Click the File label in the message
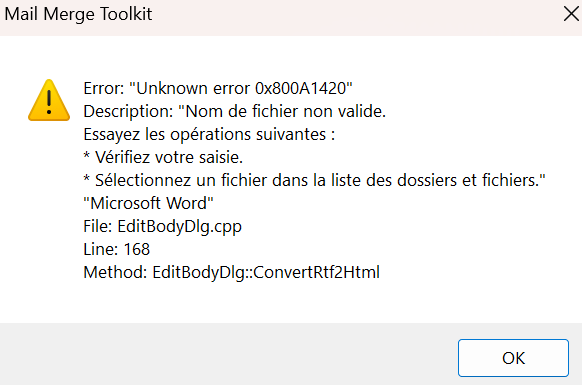 pyautogui.click(x=98, y=226)
